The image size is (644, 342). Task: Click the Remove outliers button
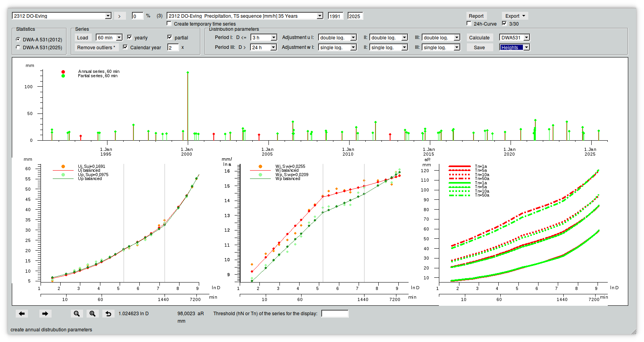point(96,47)
